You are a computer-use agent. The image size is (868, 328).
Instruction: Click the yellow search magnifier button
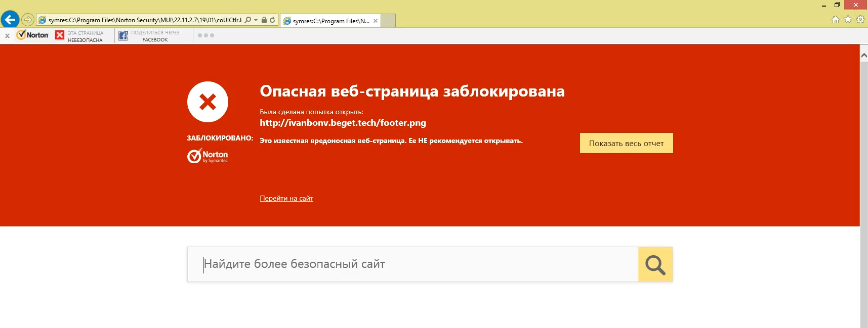pyautogui.click(x=655, y=264)
